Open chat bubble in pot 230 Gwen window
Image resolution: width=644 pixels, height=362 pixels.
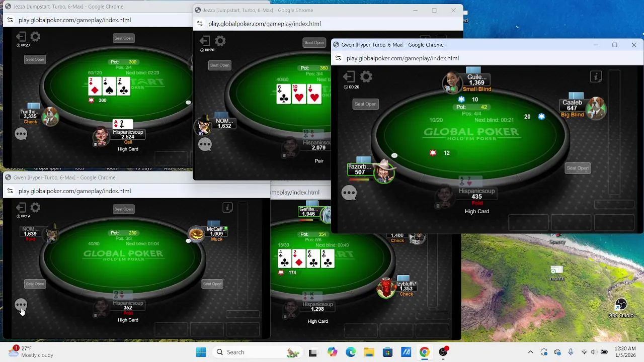point(21,305)
